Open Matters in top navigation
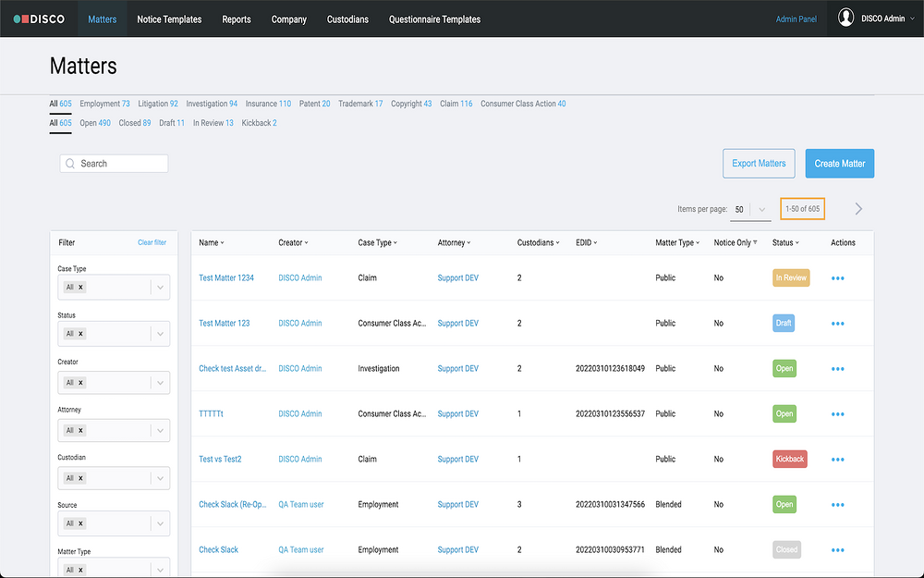The width and height of the screenshot is (924, 578). click(102, 18)
